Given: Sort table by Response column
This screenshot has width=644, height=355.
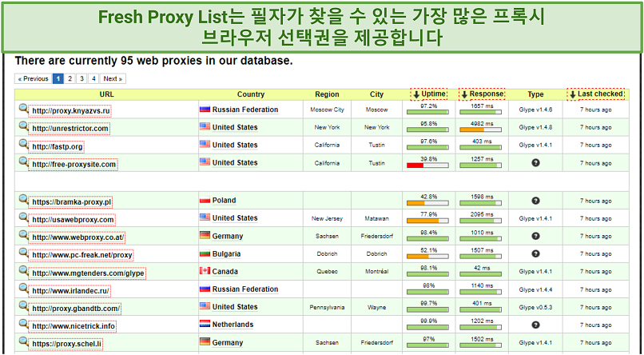Looking at the screenshot, I should [482, 94].
